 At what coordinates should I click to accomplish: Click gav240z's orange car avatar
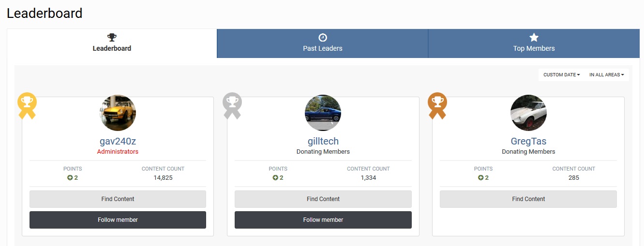118,113
